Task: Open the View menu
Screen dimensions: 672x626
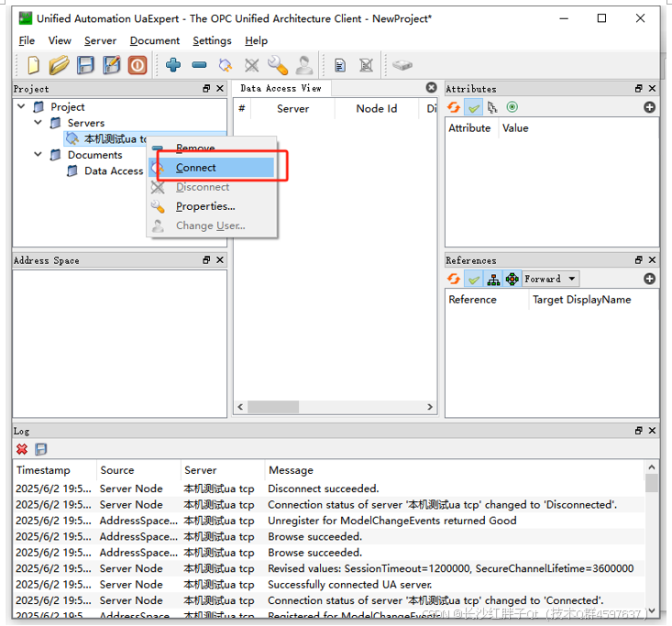Action: tap(60, 40)
